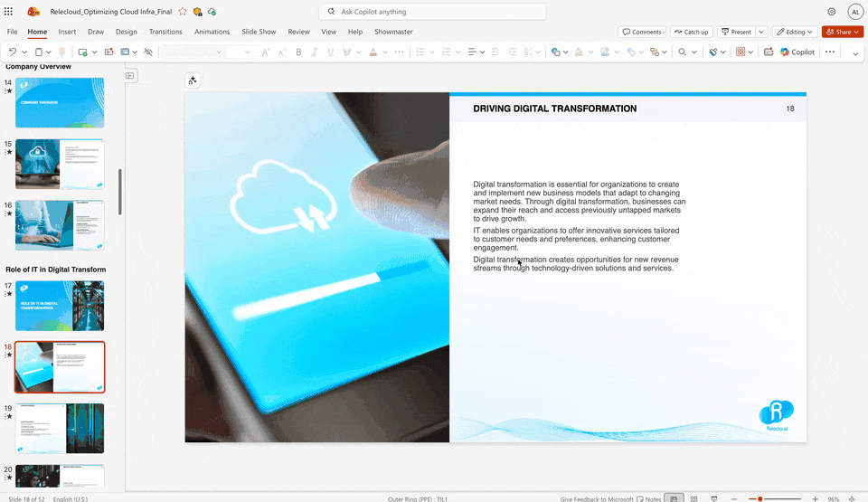Toggle Bold formatting
The width and height of the screenshot is (868, 502).
tap(298, 52)
